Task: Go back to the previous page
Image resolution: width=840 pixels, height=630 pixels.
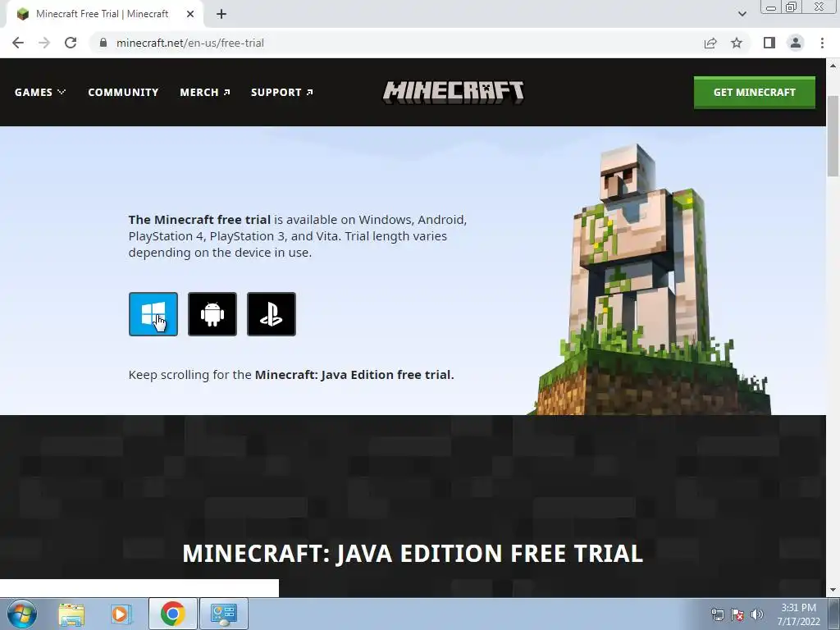Action: [x=18, y=43]
